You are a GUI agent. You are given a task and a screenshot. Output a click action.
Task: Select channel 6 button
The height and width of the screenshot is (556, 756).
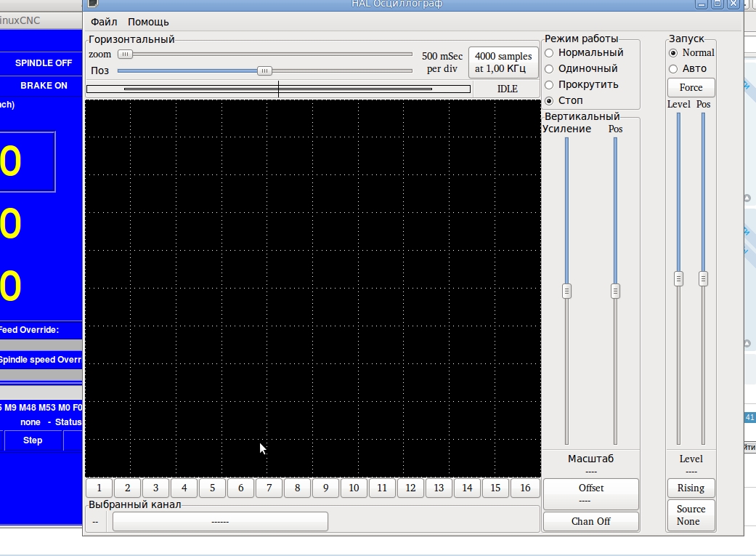(241, 488)
